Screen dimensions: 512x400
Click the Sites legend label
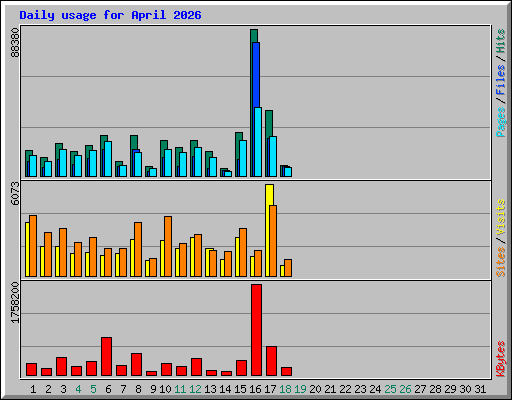(500, 262)
